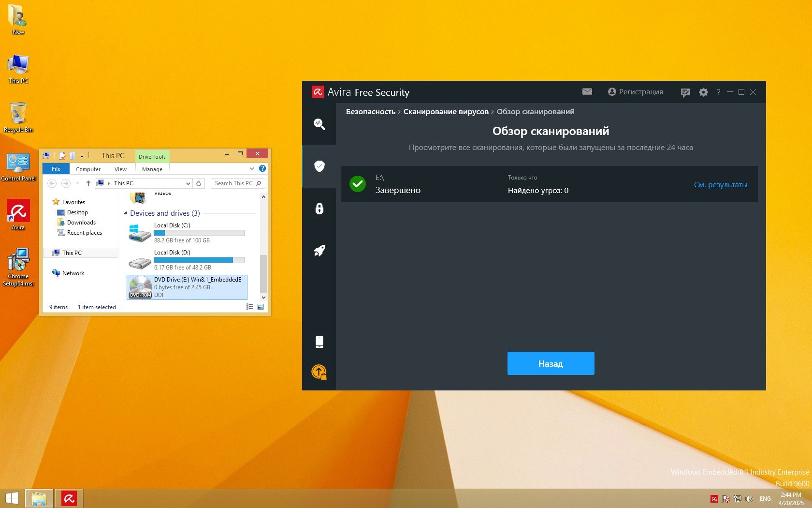Click the orange upgrade icon in sidebar

pyautogui.click(x=319, y=372)
